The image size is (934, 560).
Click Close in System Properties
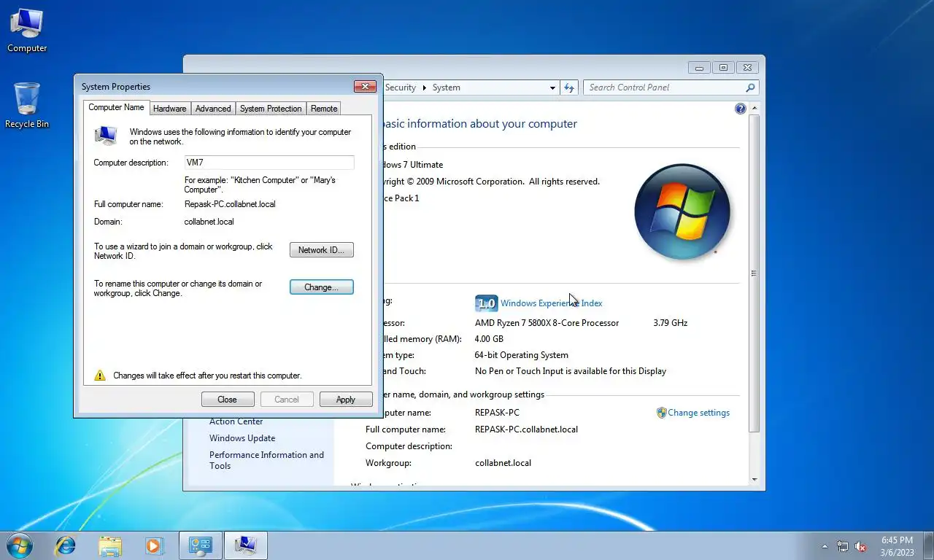(x=228, y=400)
